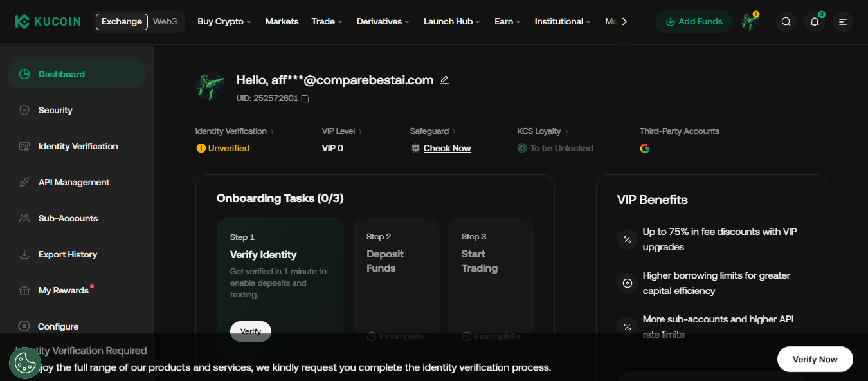Click the Google third-party account icon
This screenshot has width=868, height=381.
coord(645,148)
